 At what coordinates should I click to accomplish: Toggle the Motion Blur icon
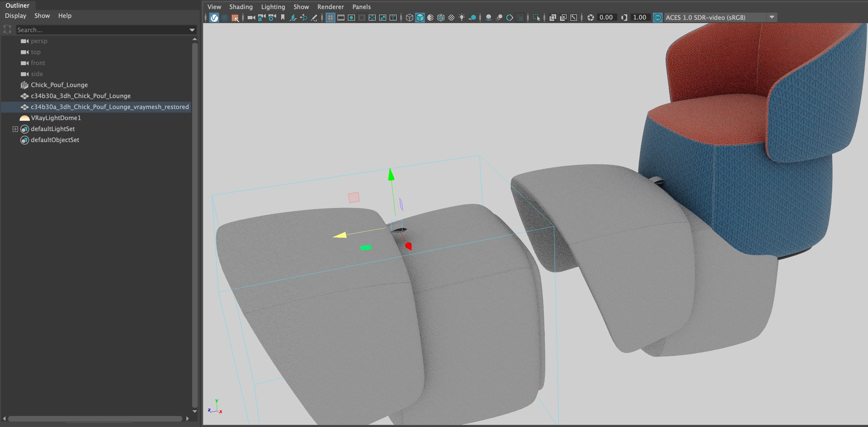point(499,18)
